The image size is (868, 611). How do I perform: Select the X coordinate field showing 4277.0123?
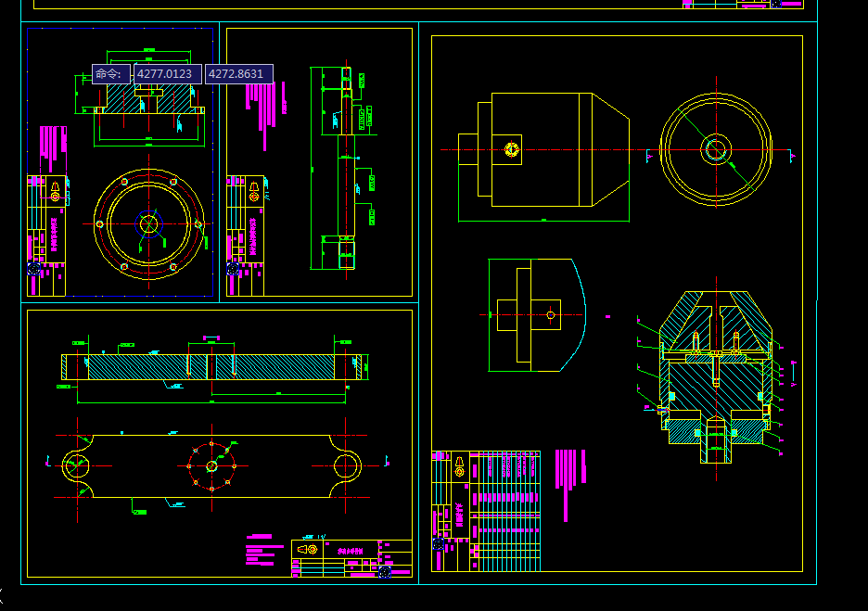click(x=168, y=74)
